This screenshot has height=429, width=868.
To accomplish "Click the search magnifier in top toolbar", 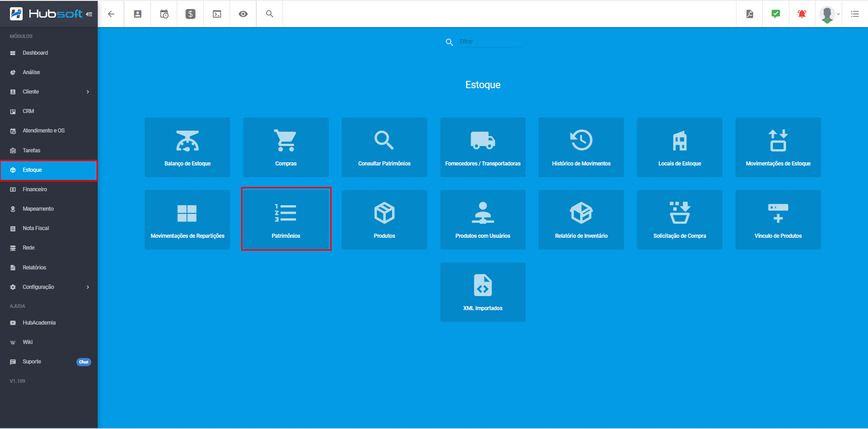I will pos(269,14).
